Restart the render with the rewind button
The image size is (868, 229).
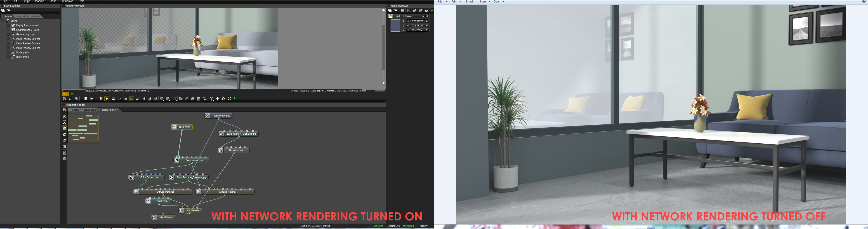(92, 99)
